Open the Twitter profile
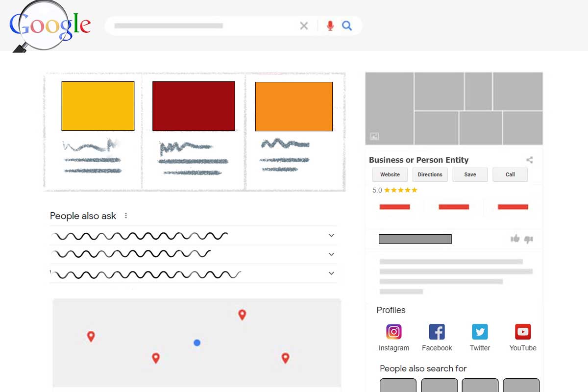 click(480, 338)
